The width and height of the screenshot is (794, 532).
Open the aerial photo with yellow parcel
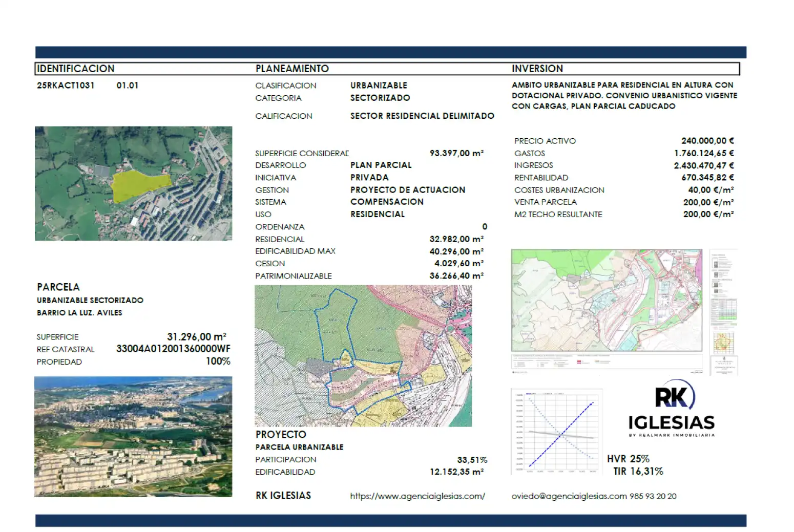point(133,183)
